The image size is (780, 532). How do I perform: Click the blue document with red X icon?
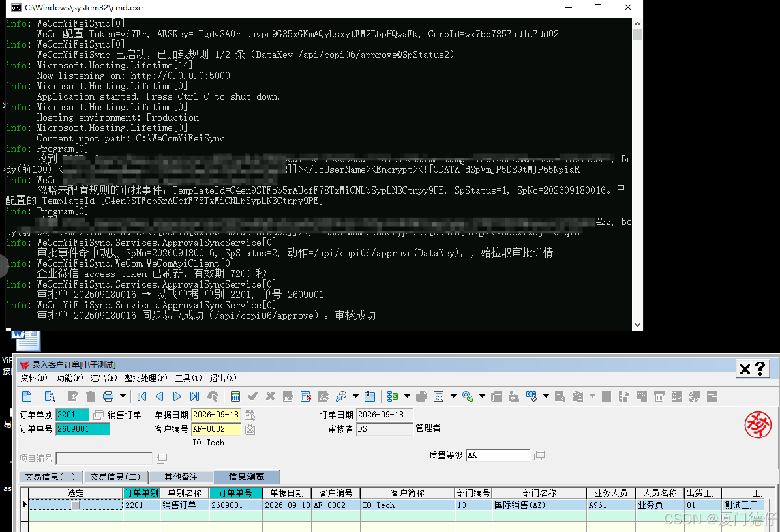[x=306, y=396]
